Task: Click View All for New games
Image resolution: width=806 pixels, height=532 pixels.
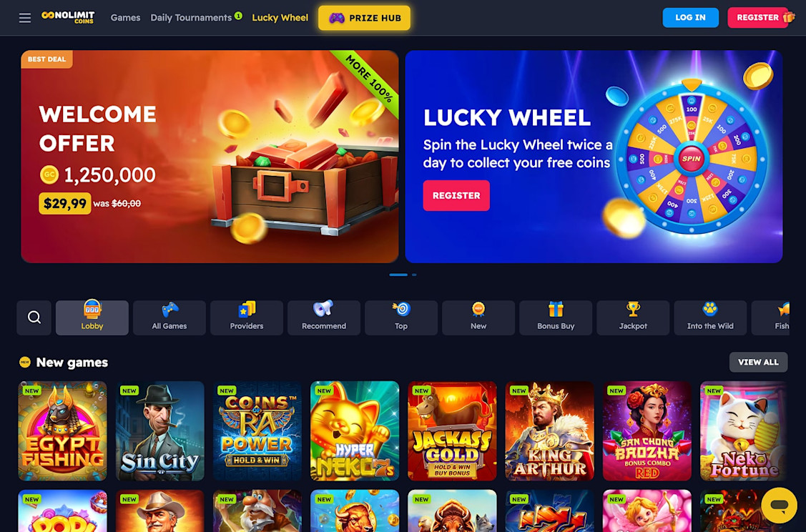Action: tap(758, 362)
